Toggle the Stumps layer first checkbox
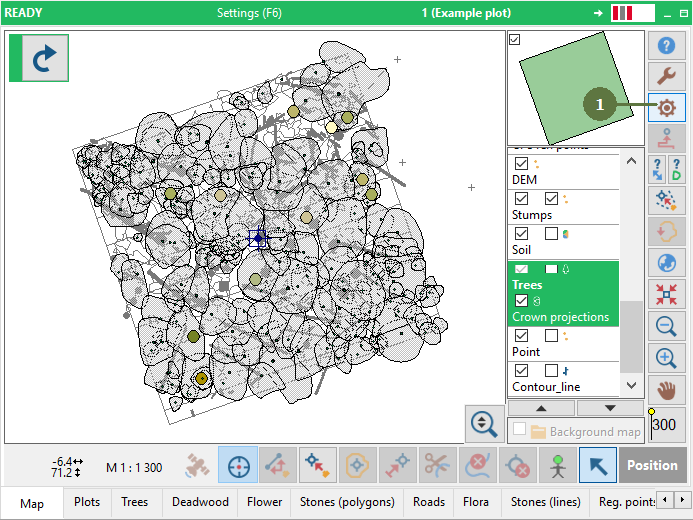 point(521,199)
